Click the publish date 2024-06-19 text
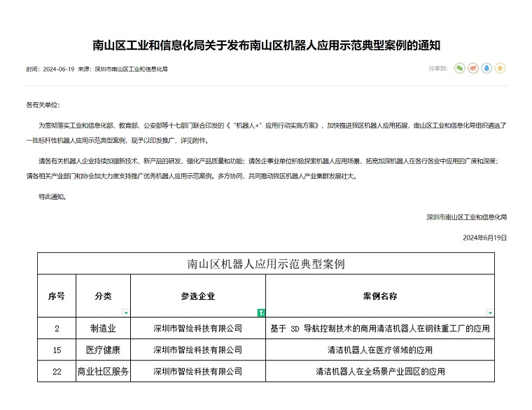532x410 pixels. [x=57, y=69]
